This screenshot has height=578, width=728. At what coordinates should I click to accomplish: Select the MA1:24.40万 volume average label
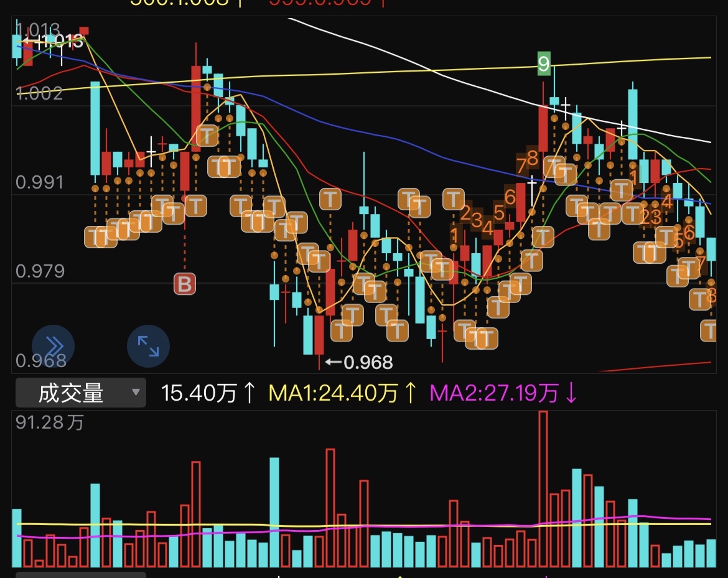point(342,393)
